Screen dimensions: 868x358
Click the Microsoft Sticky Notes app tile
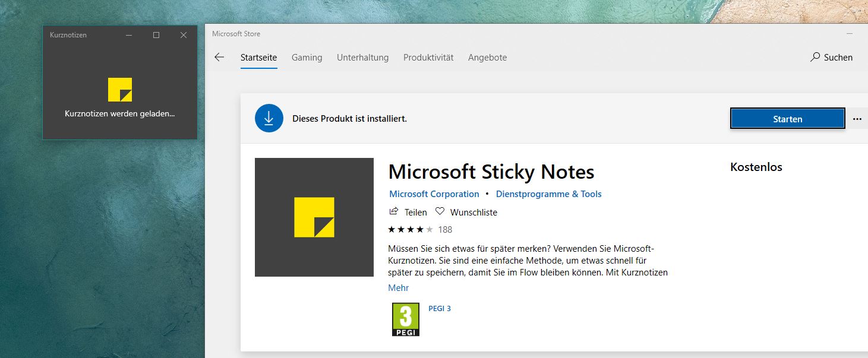coord(314,217)
